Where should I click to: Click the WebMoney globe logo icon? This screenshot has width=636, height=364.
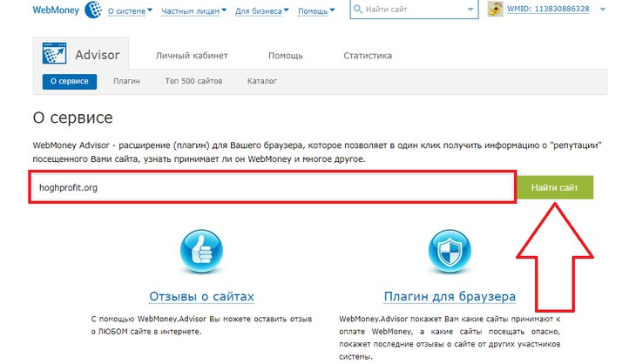click(x=93, y=10)
